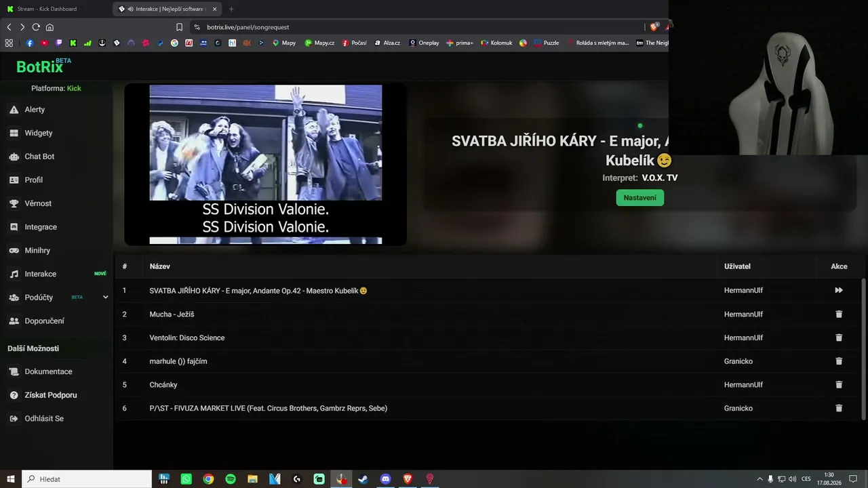Open the Windows Start menu
The height and width of the screenshot is (488, 868).
[11, 479]
